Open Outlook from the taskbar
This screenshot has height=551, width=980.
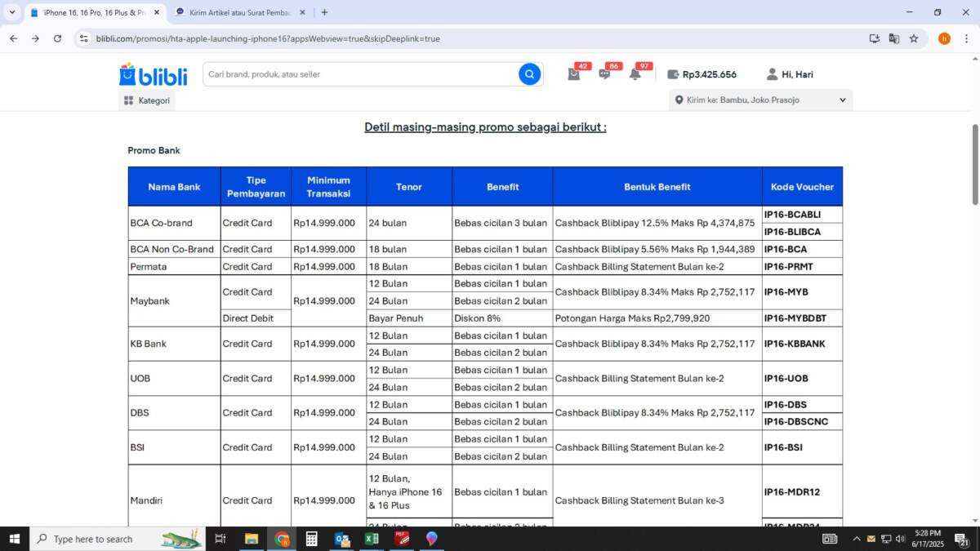pyautogui.click(x=341, y=539)
